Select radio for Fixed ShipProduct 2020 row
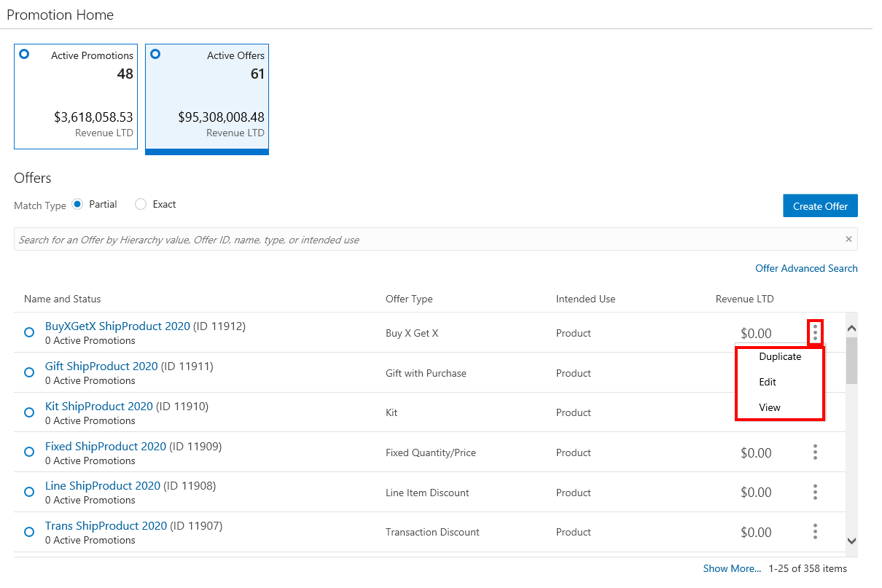 coord(29,452)
